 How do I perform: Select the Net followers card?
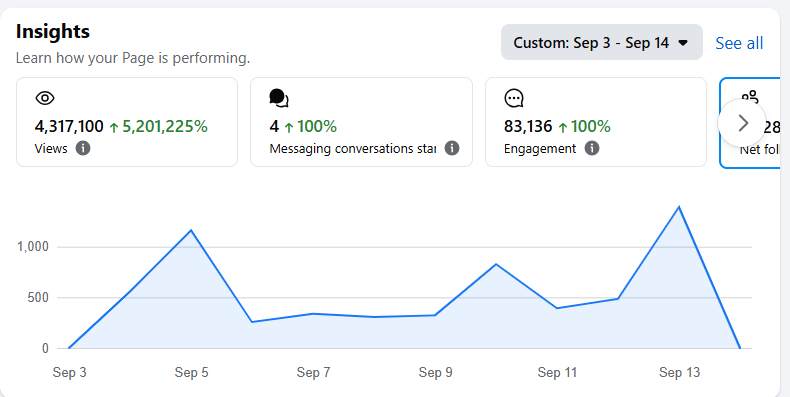coord(750,123)
